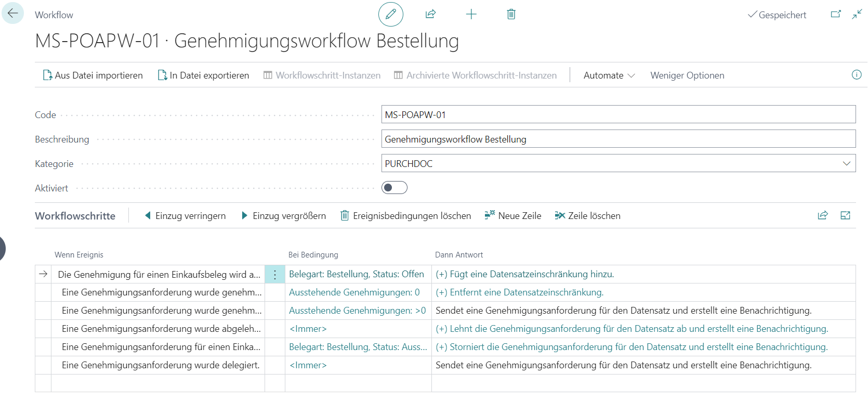Click Wenn Ereignis column header
The height and width of the screenshot is (400, 868).
pos(79,255)
